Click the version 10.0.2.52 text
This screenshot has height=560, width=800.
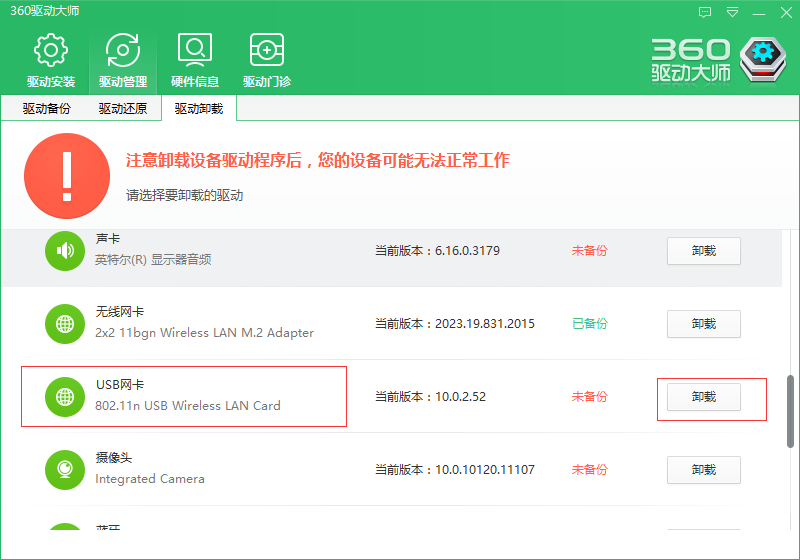click(x=460, y=397)
